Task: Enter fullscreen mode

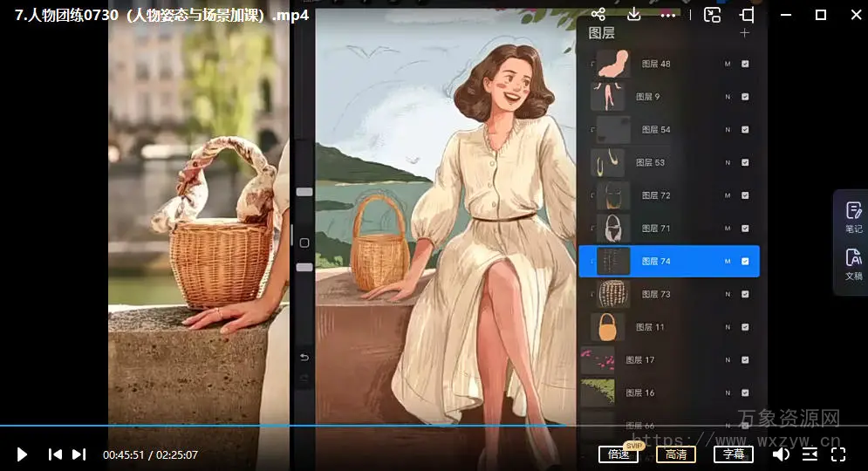Action: (838, 454)
